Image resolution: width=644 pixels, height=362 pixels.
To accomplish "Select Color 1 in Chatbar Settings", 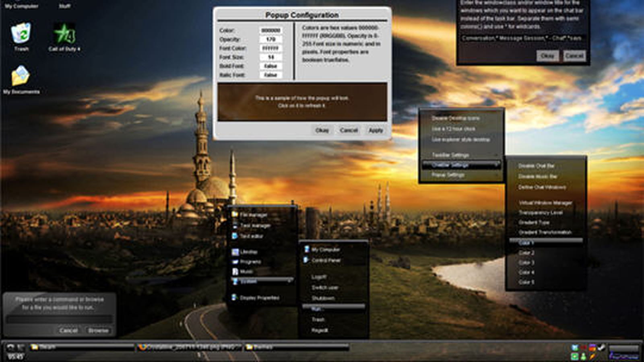I will pyautogui.click(x=545, y=243).
